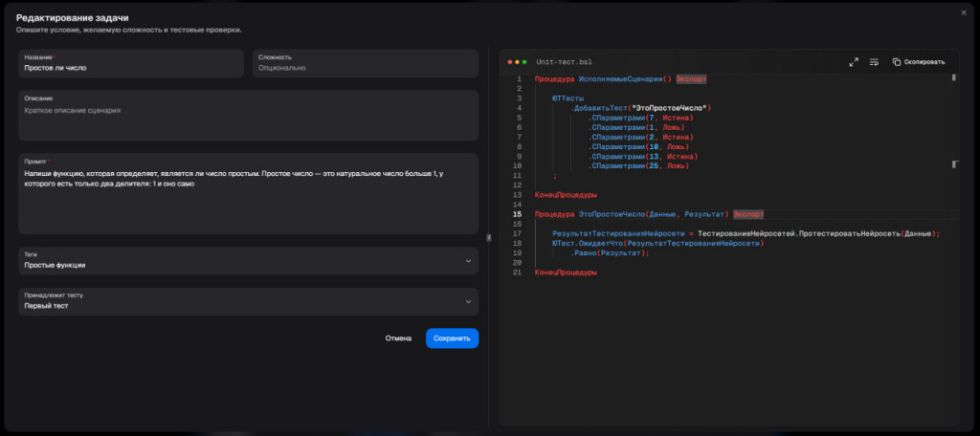
Task: Click the Сохранить button
Action: [x=452, y=338]
